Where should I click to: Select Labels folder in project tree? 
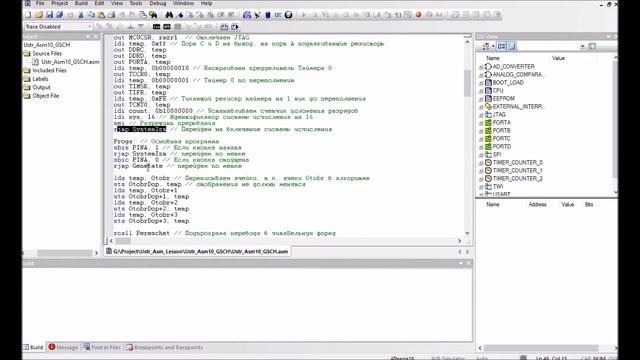(x=40, y=79)
